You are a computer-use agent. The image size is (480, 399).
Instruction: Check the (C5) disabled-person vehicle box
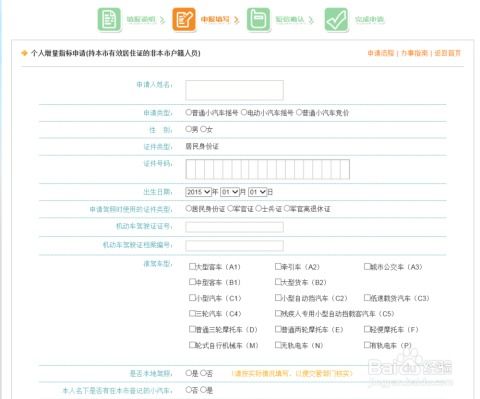click(278, 313)
